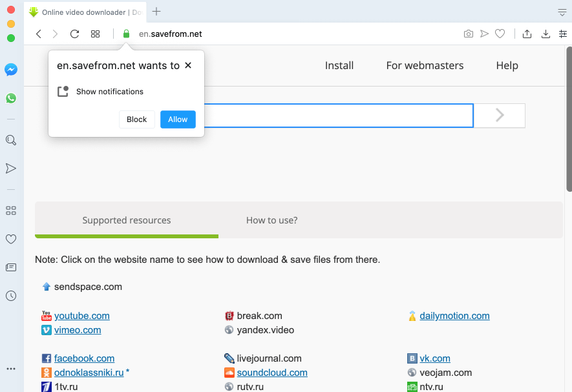Open the vimeo.com link
This screenshot has width=572, height=392.
[x=78, y=330]
